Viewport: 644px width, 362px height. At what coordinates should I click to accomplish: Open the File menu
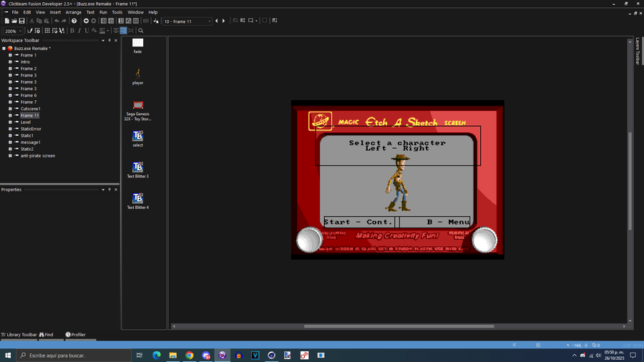click(x=15, y=12)
